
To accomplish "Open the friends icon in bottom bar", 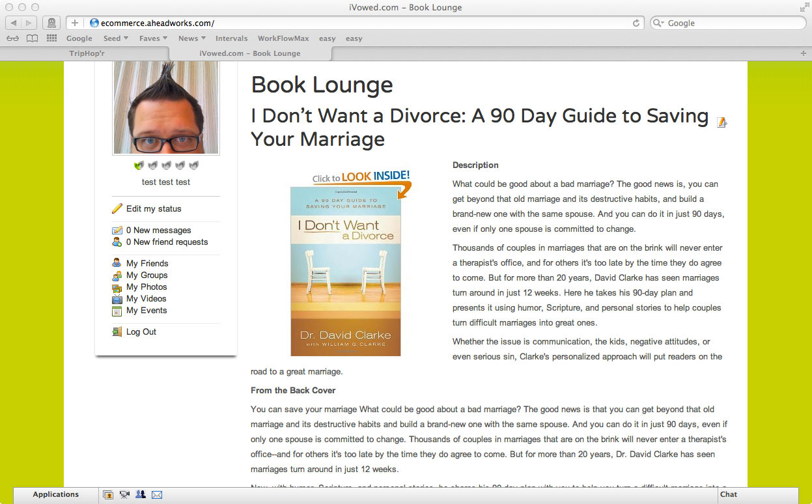I will [x=141, y=495].
